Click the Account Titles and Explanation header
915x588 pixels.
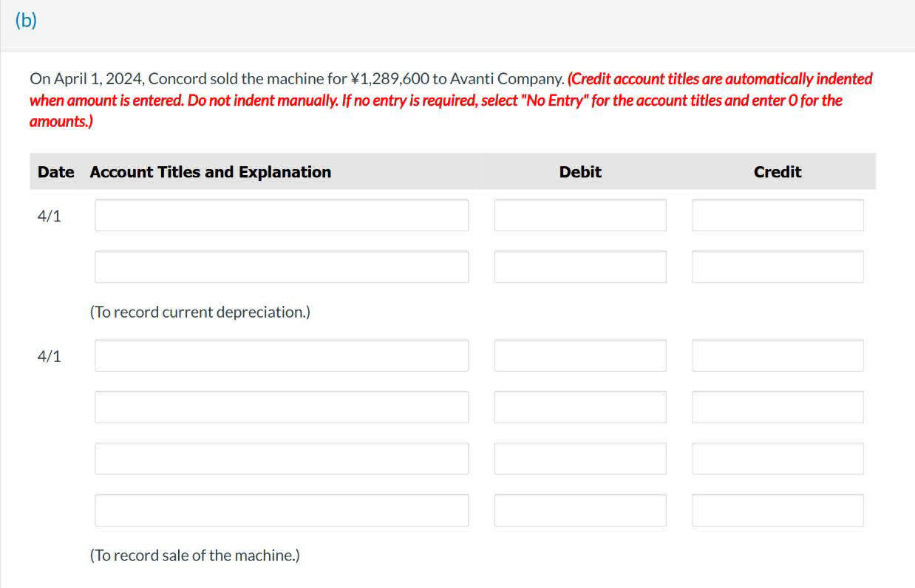coord(210,172)
